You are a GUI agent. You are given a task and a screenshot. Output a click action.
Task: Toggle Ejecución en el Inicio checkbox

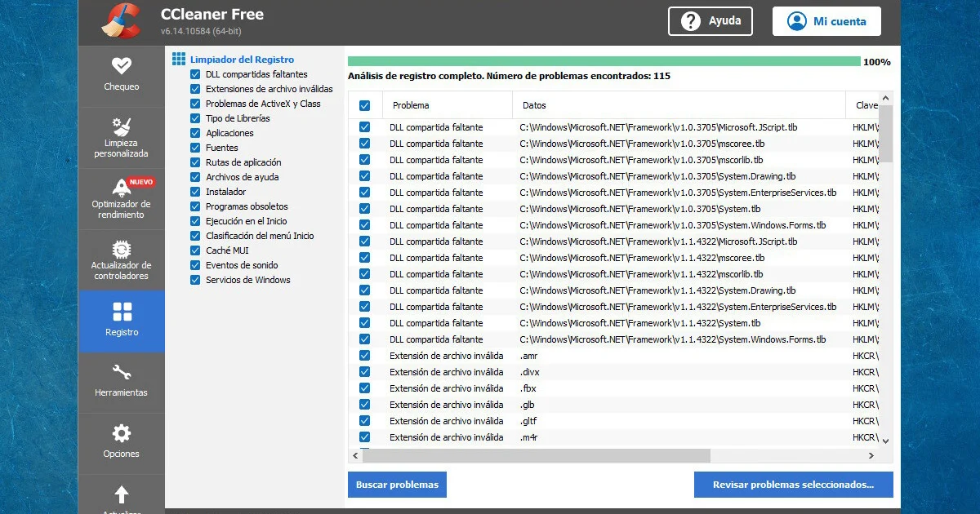coord(195,221)
